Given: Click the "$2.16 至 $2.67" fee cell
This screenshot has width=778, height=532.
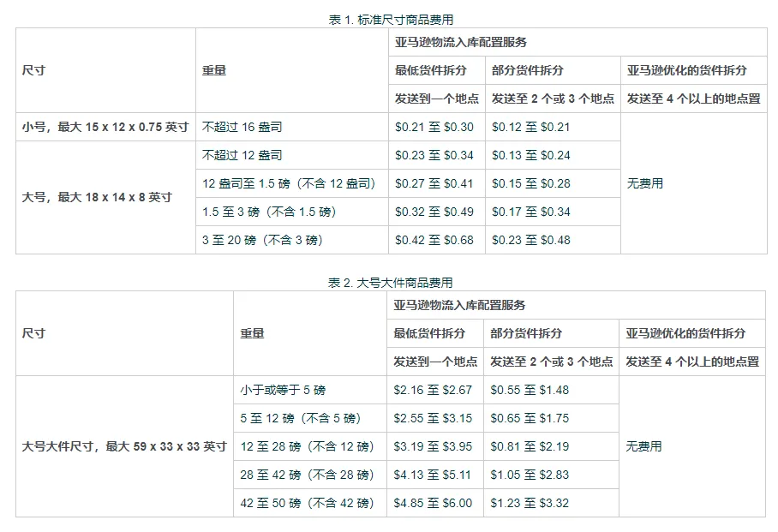Looking at the screenshot, I should pos(433,390).
